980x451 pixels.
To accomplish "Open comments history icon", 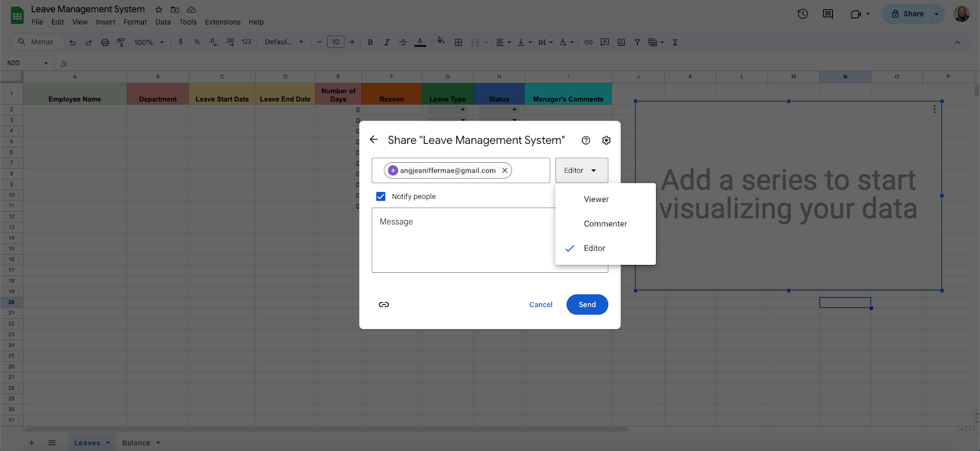I will [828, 14].
